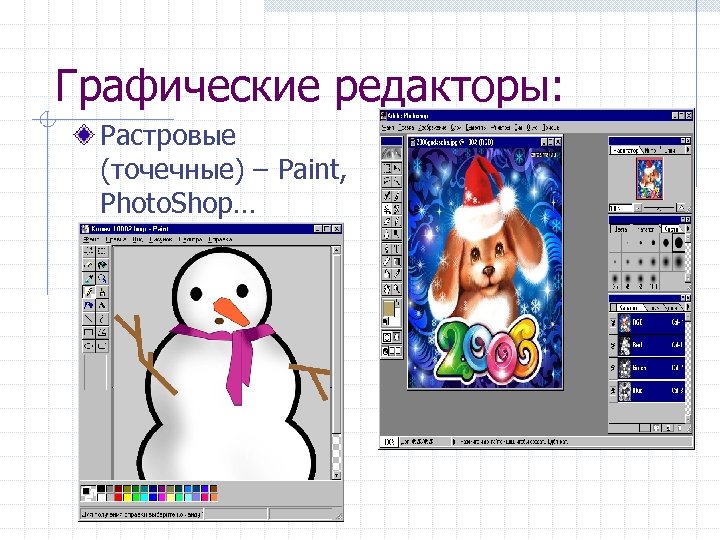The height and width of the screenshot is (540, 720).
Task: Select the Line tool in Paint
Action: click(x=89, y=318)
